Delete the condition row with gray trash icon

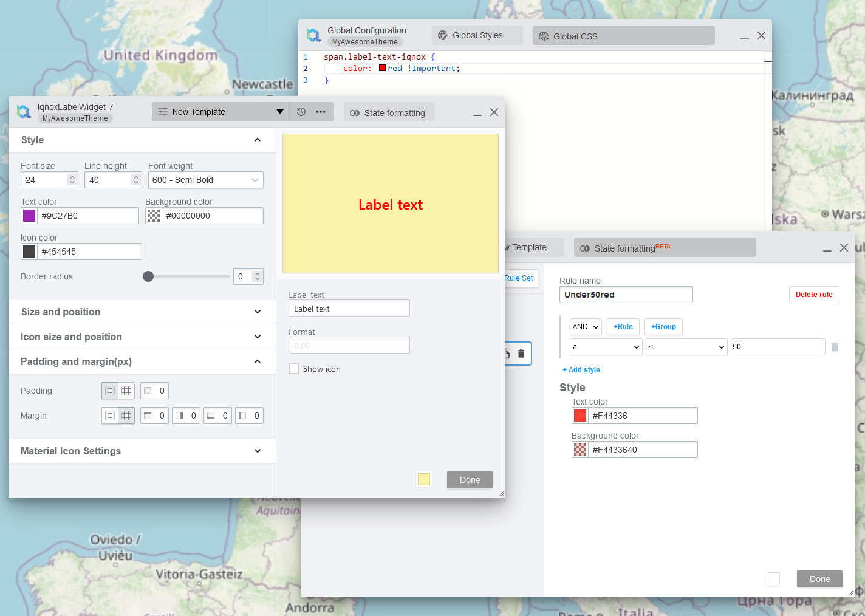point(835,347)
